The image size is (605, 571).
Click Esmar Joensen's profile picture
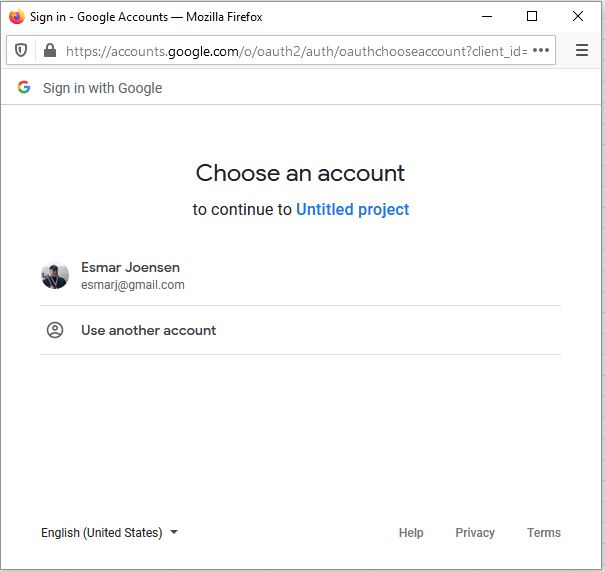coord(55,275)
